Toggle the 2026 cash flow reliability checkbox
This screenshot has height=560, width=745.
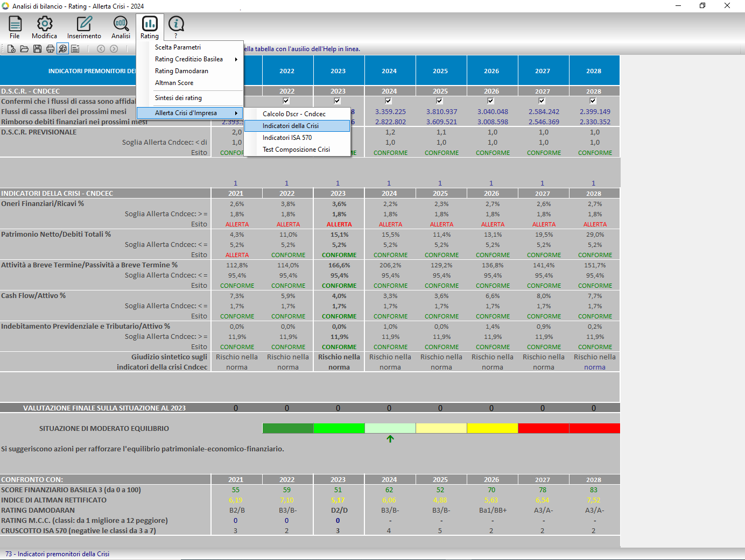[x=491, y=101]
